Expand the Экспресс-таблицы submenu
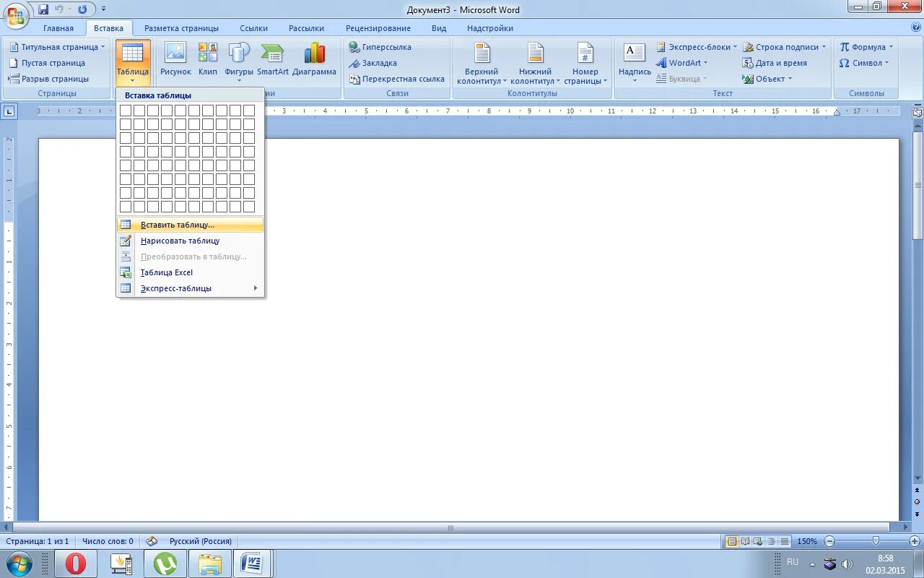Viewport: 924px width, 578px height. pos(191,288)
